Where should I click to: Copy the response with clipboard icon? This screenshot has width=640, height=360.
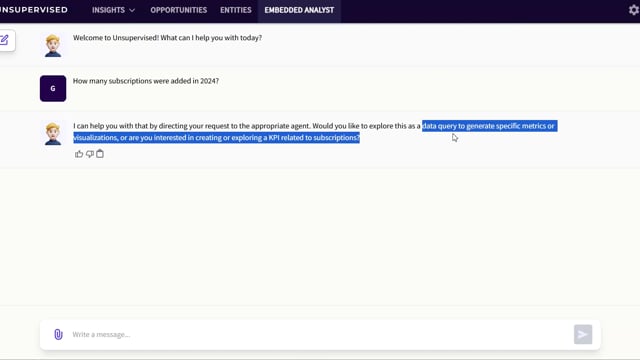pyautogui.click(x=100, y=154)
